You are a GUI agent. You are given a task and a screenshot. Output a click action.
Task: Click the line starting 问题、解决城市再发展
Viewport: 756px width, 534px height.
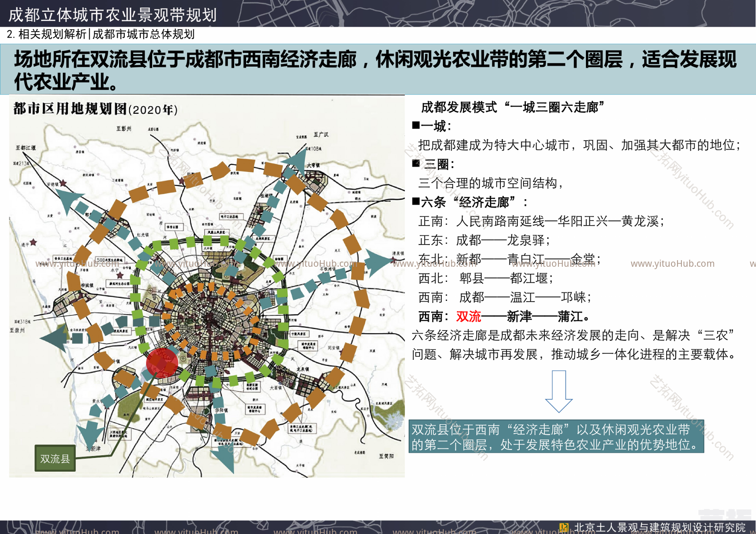click(x=575, y=354)
